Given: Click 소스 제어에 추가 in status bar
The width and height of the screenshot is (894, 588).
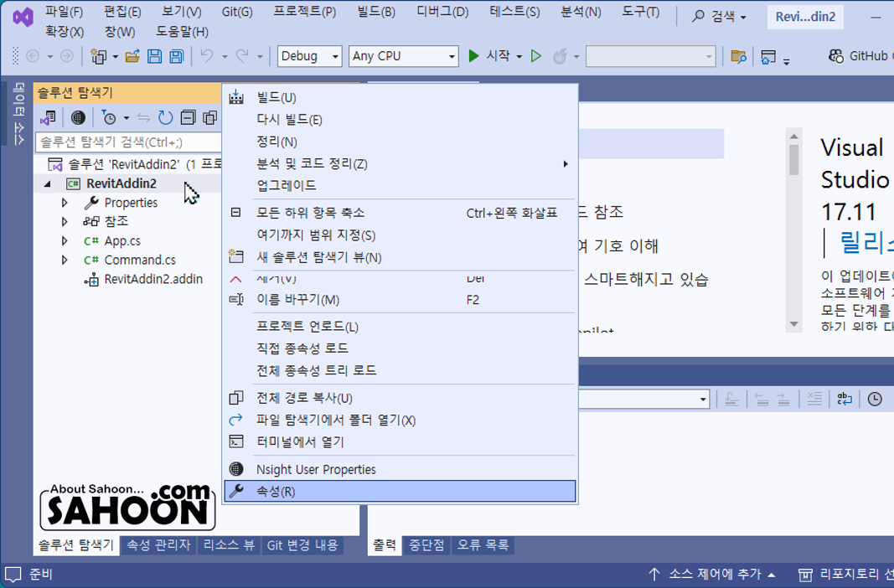Looking at the screenshot, I should point(712,575).
